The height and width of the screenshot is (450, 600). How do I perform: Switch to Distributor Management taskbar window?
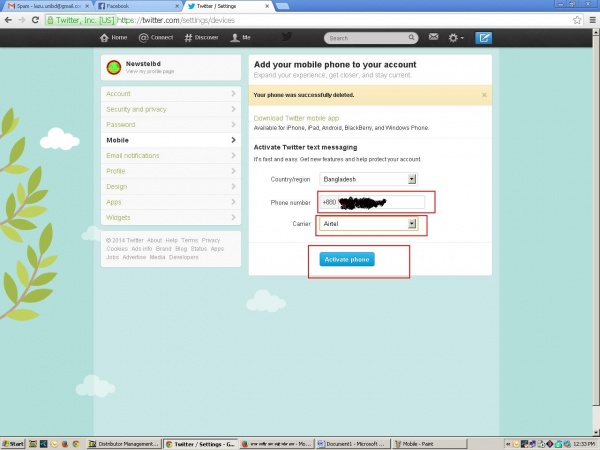(x=124, y=444)
